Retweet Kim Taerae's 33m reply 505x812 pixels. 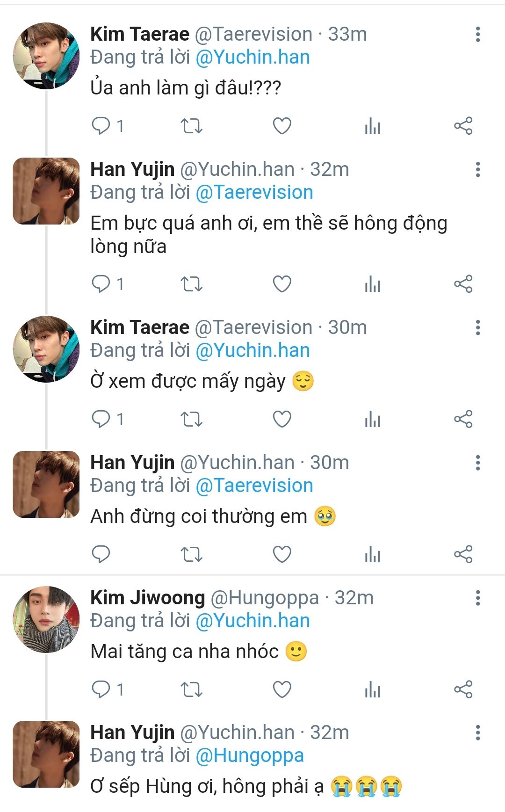(191, 126)
